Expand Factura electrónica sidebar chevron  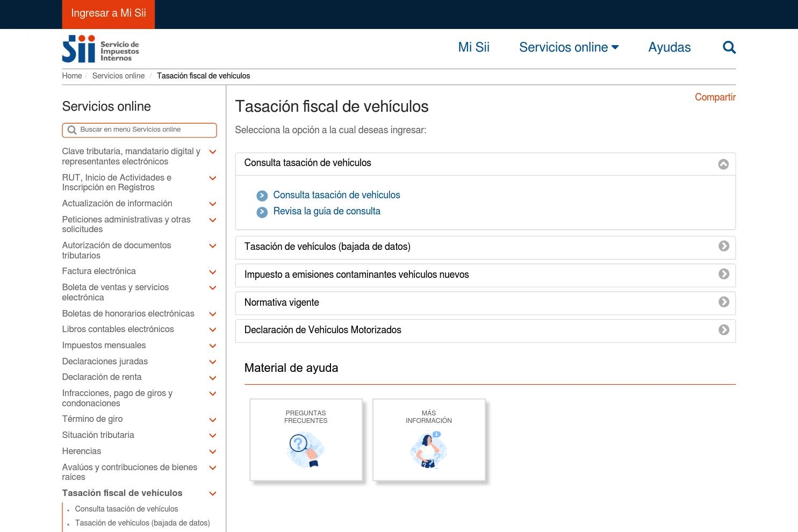(213, 272)
